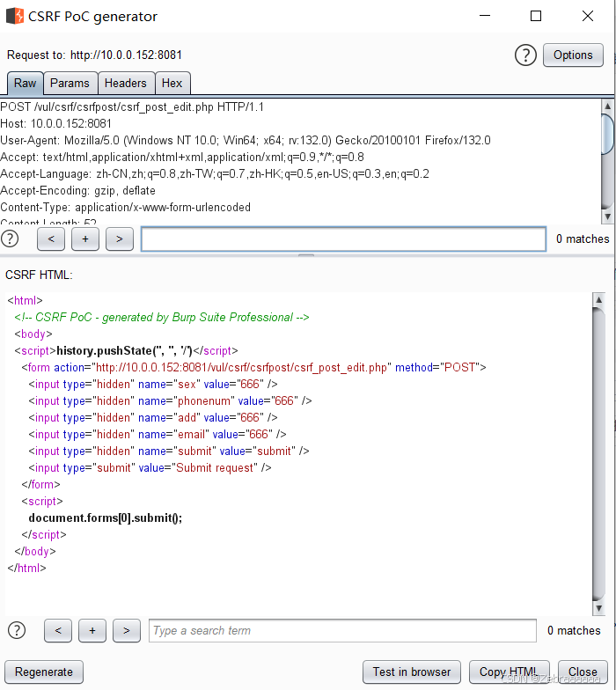This screenshot has width=616, height=690.
Task: Click the hidden input named 'add' line
Action: pyautogui.click(x=153, y=417)
